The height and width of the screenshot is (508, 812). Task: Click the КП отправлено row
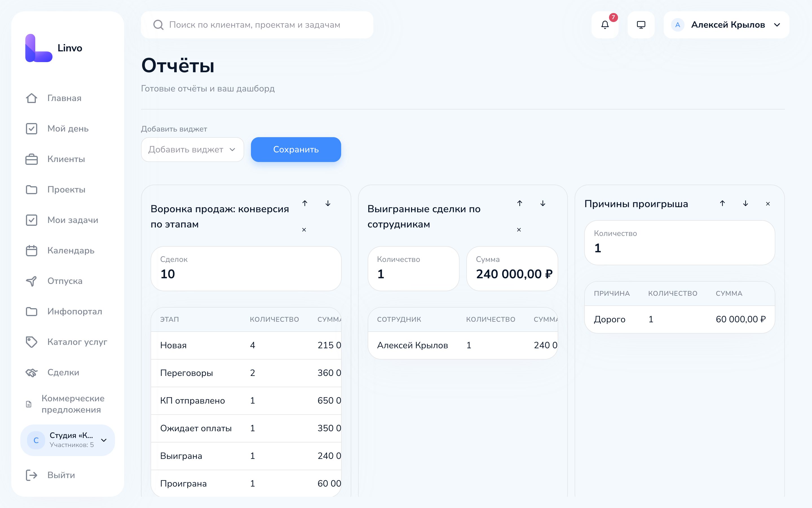click(246, 400)
